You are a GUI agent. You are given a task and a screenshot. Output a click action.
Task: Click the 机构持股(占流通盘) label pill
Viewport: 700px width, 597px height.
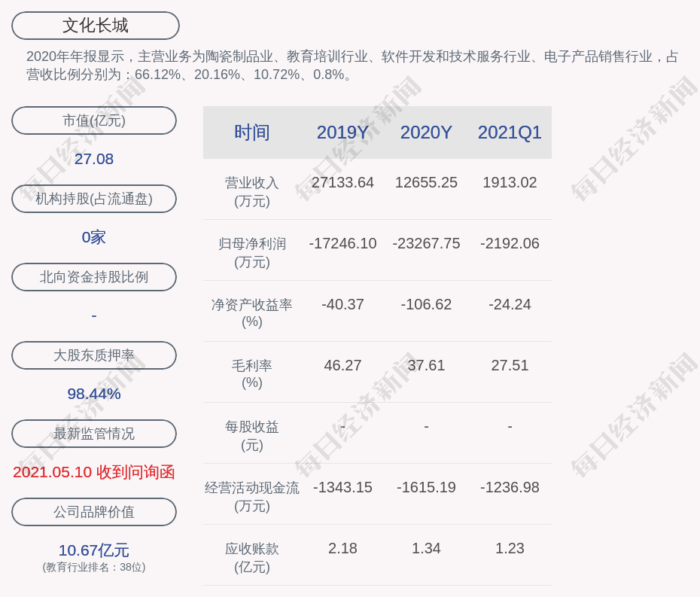click(x=94, y=199)
